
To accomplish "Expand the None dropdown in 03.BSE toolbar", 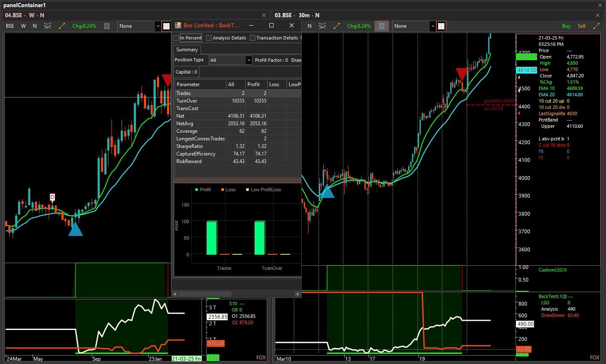I will coord(433,26).
